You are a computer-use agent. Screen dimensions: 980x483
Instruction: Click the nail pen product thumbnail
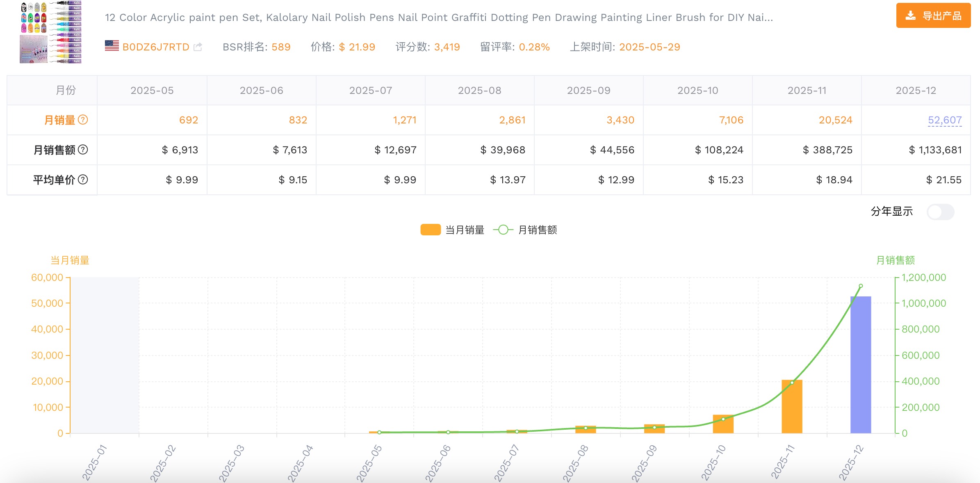(x=51, y=32)
